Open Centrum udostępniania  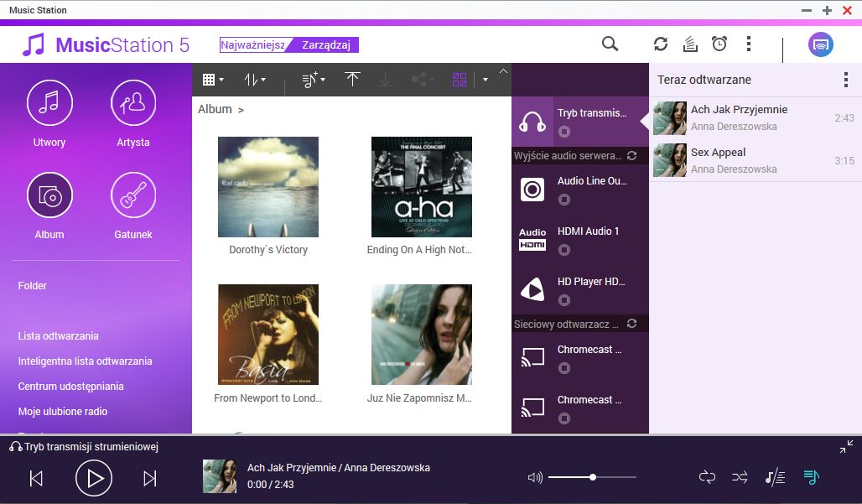pos(71,387)
